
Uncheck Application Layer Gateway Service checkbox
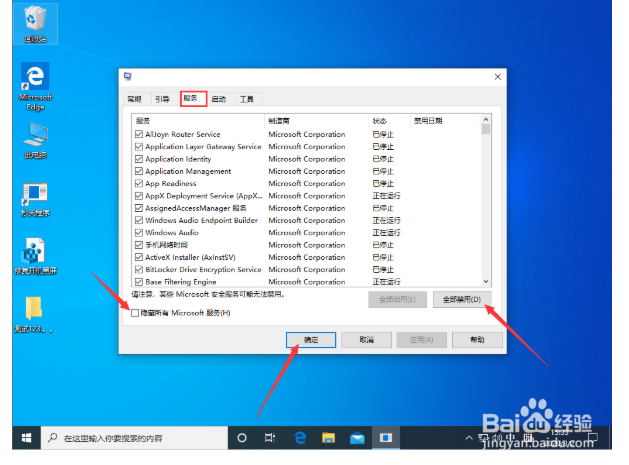(139, 146)
